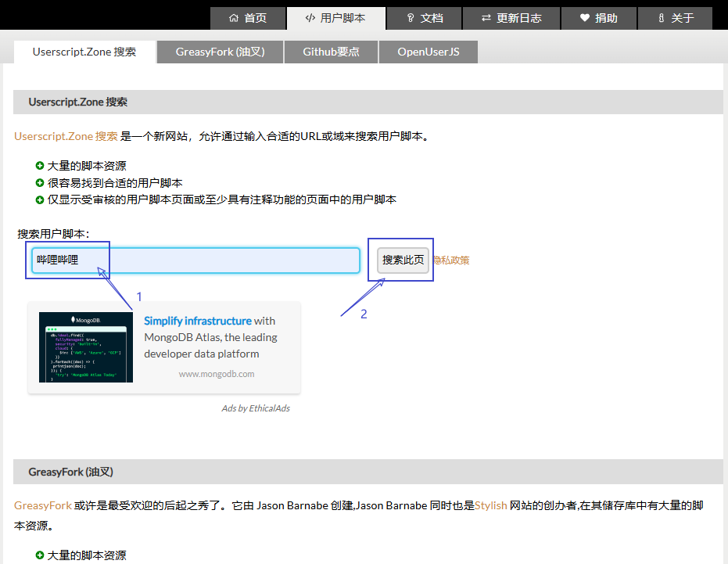Click the text 很容易找到合适的用户脚本
This screenshot has width=728, height=564.
tap(115, 183)
